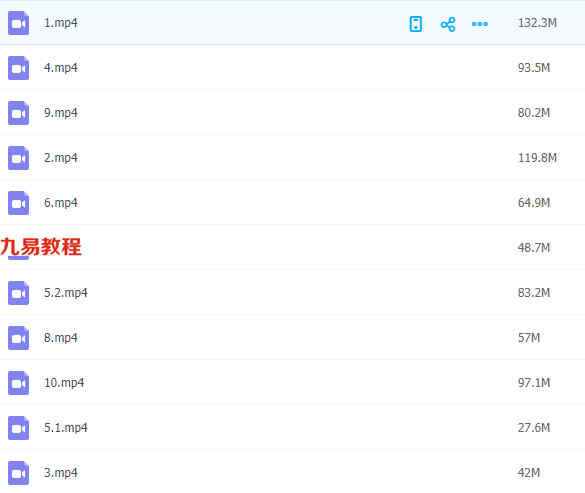Click the video icon beside 6.mp4
Viewport: 585px width, 493px height.
[x=19, y=203]
